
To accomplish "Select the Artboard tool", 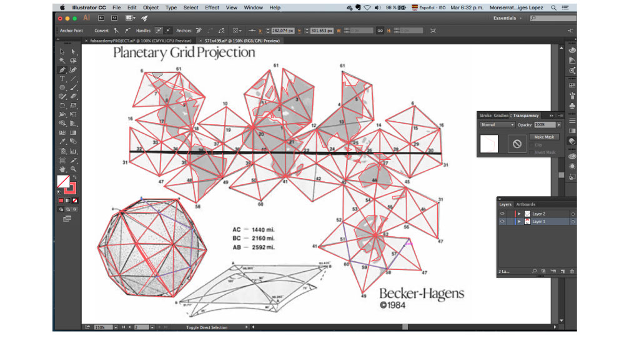I will (x=62, y=160).
